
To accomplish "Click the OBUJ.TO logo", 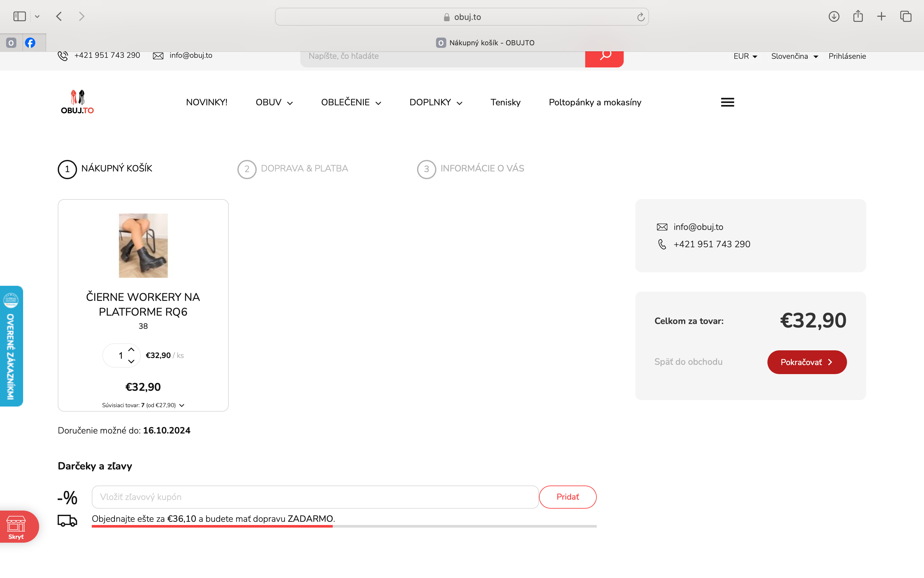I will coord(78,102).
